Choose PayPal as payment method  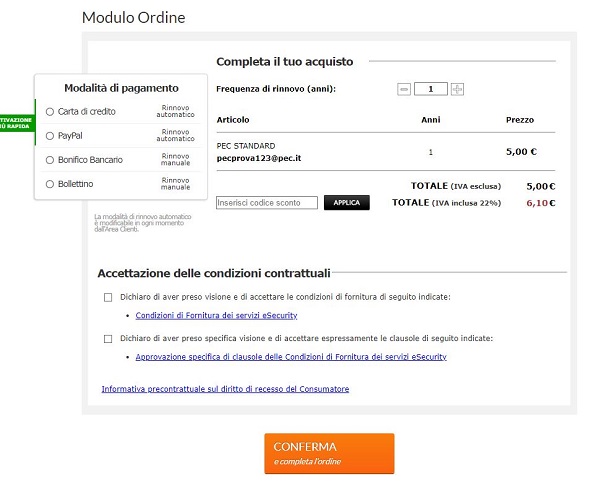coord(50,136)
